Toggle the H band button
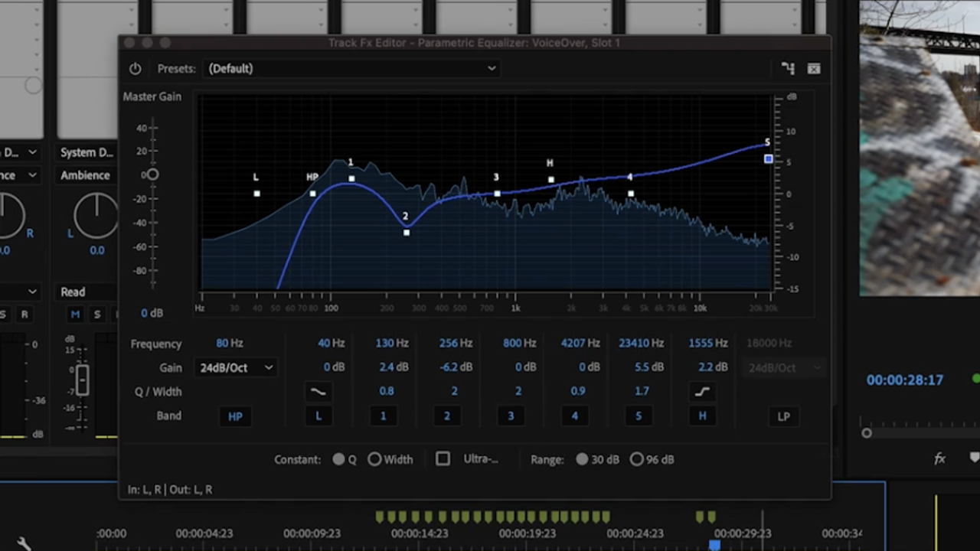This screenshot has width=980, height=551. [702, 416]
